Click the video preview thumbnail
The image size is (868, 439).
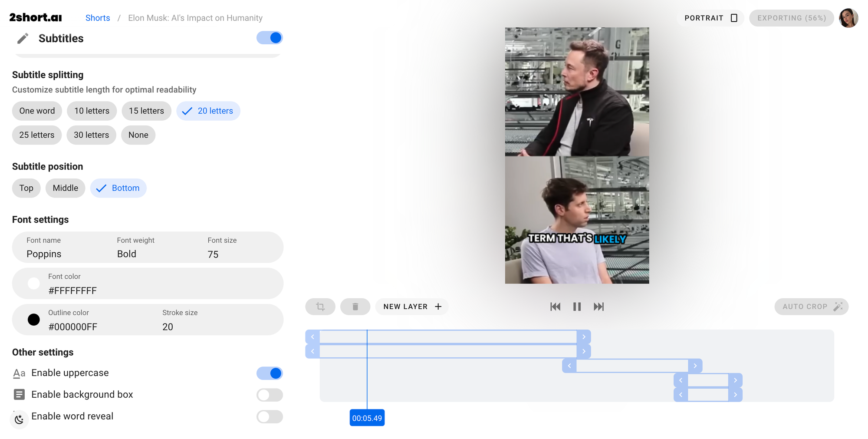click(577, 155)
